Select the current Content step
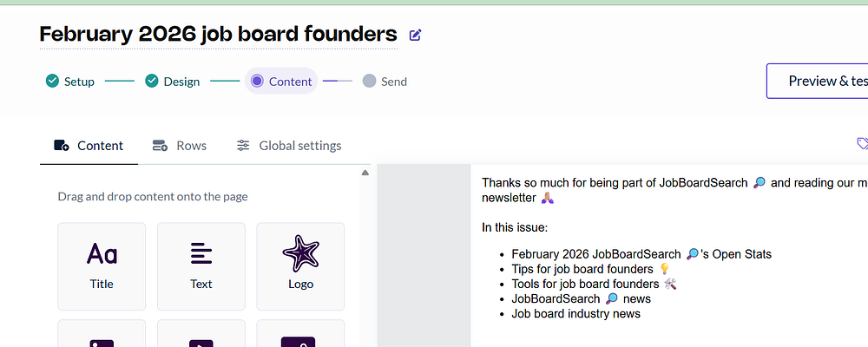The height and width of the screenshot is (347, 868). 280,82
